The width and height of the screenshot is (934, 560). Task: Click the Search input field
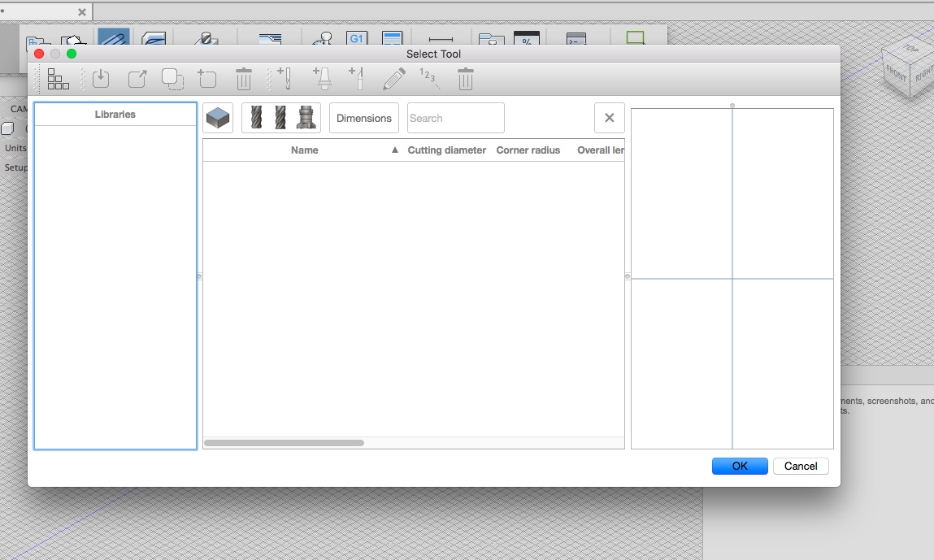pyautogui.click(x=456, y=118)
